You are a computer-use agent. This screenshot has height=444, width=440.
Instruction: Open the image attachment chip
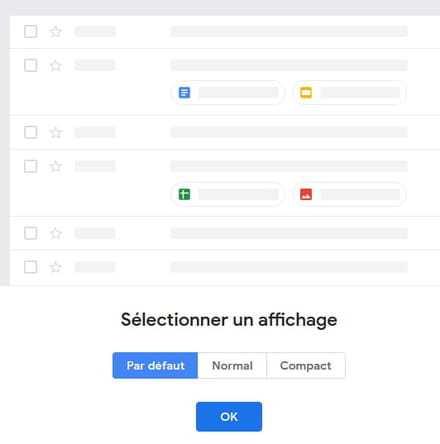349,194
